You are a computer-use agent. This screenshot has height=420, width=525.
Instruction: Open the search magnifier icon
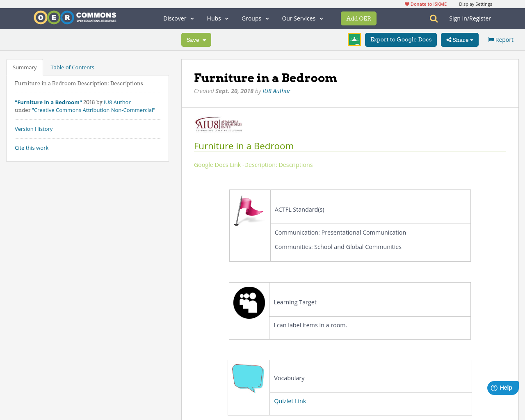[434, 18]
